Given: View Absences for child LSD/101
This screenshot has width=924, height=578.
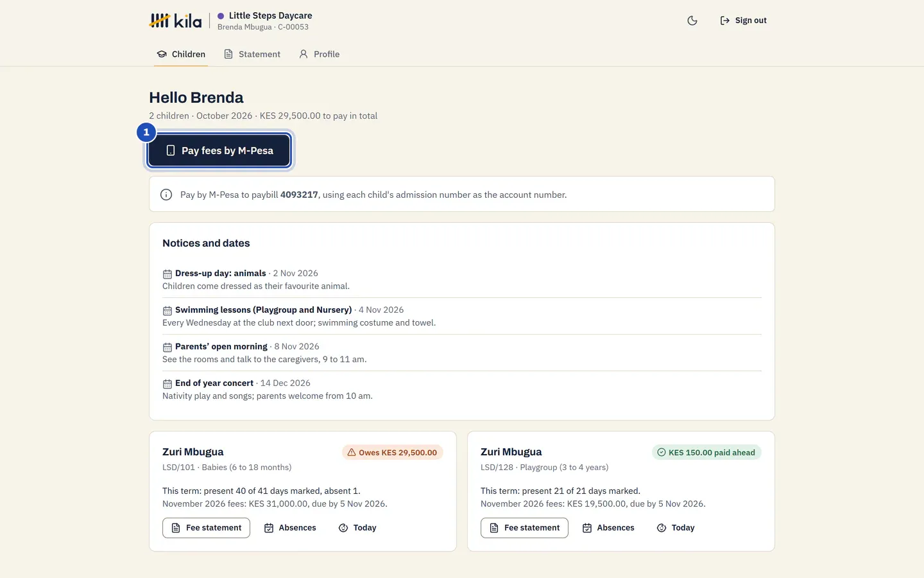Looking at the screenshot, I should click(x=290, y=528).
